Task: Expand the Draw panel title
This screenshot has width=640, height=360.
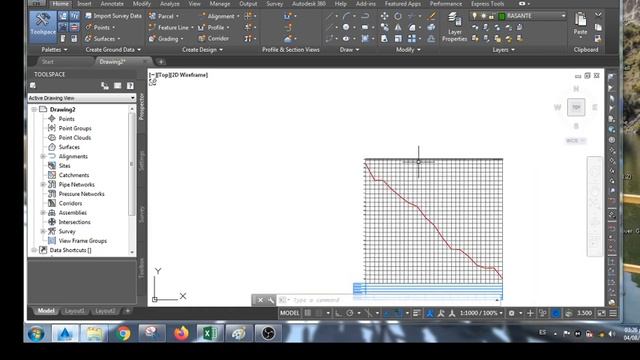Action: point(349,50)
